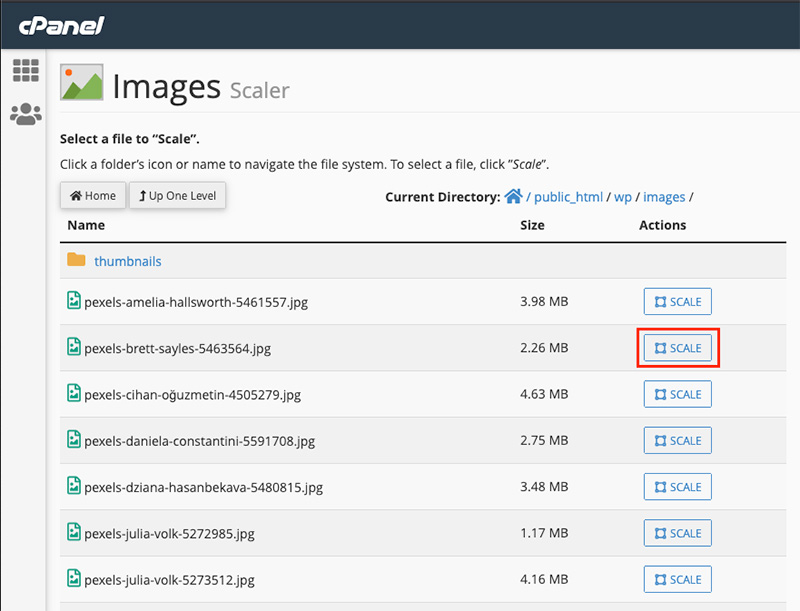Select the images breadcrumb link

click(664, 197)
